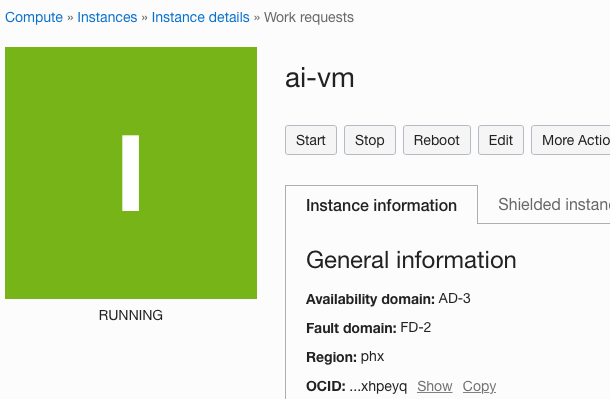The width and height of the screenshot is (610, 399).
Task: Click the Start button
Action: tap(311, 140)
